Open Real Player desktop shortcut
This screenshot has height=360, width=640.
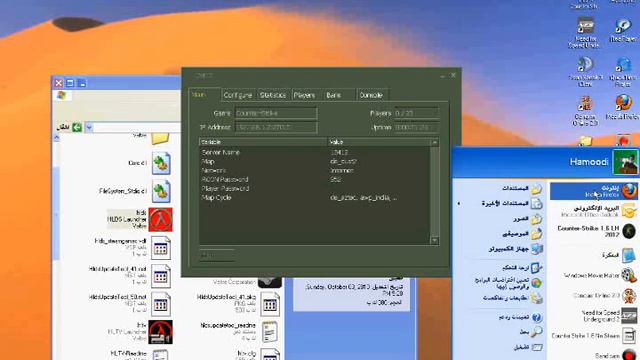pos(623,30)
